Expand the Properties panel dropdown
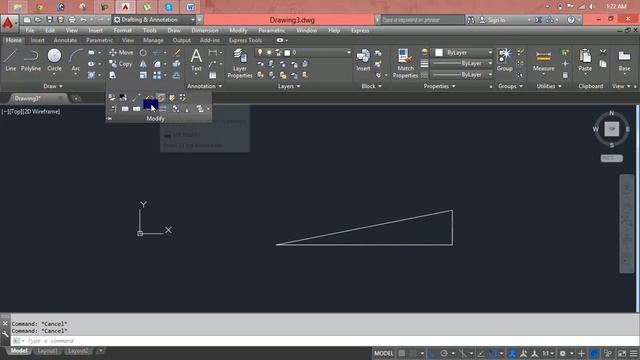 pyautogui.click(x=439, y=86)
